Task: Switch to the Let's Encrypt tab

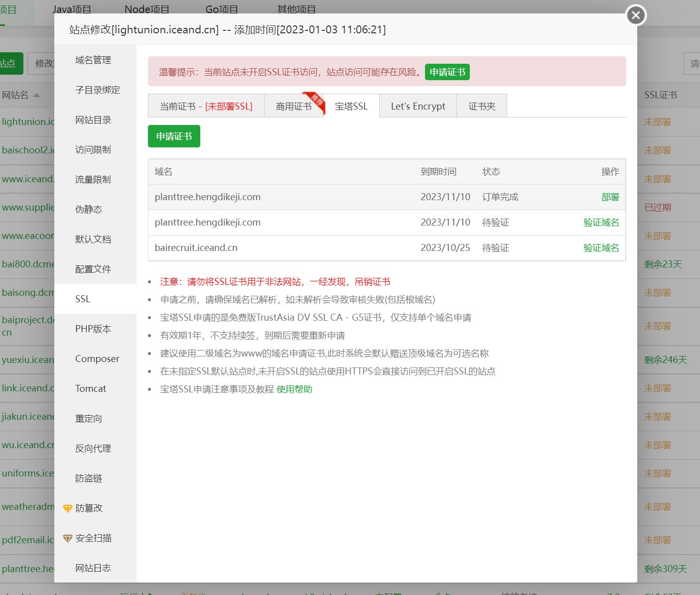Action: click(418, 106)
